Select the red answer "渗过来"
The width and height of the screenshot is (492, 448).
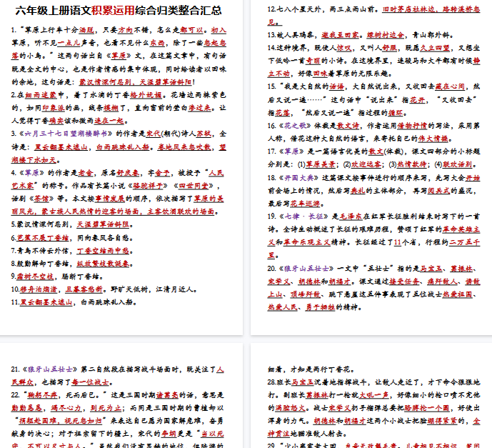[200, 108]
